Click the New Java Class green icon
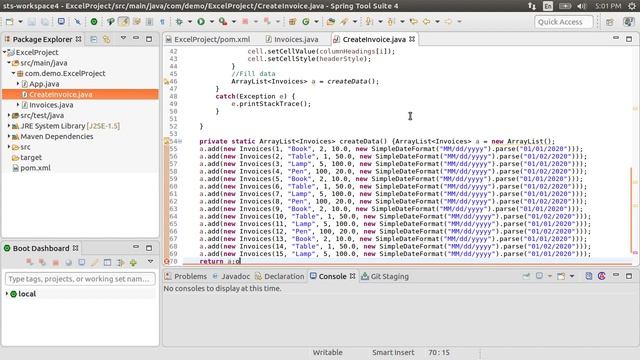 306,22
